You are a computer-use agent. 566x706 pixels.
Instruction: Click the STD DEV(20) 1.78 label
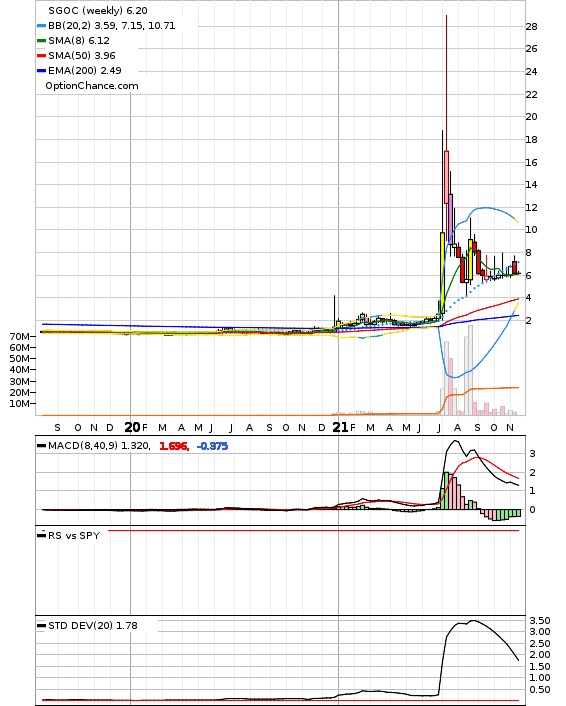(93, 625)
